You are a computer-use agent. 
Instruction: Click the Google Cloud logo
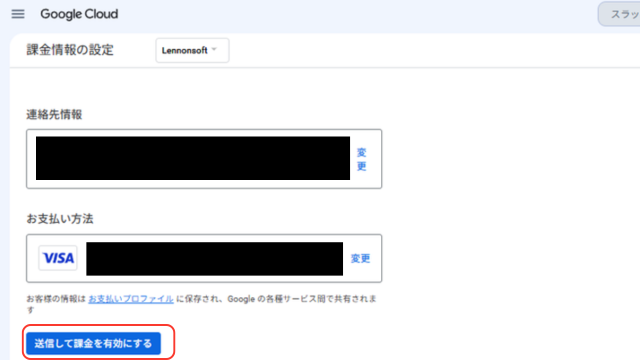click(x=79, y=14)
